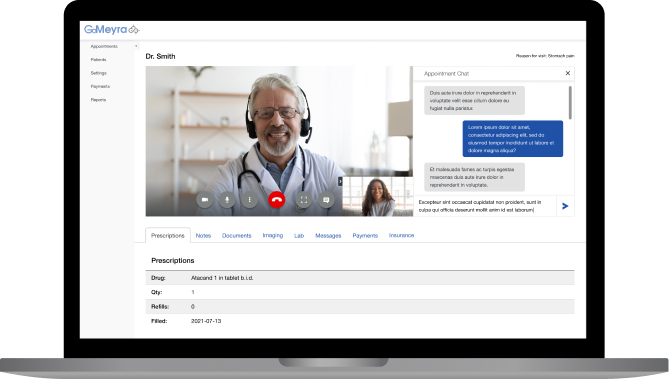Open the three-dot more options button

pyautogui.click(x=250, y=200)
